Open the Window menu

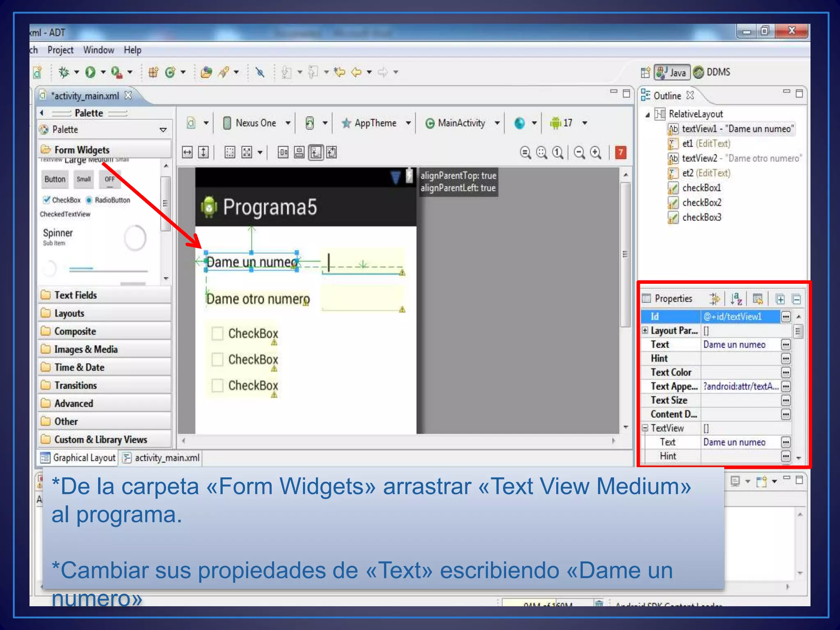[x=98, y=50]
